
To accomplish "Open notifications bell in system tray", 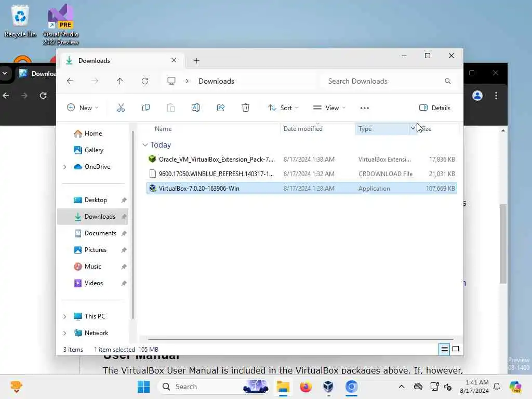I will tap(497, 387).
